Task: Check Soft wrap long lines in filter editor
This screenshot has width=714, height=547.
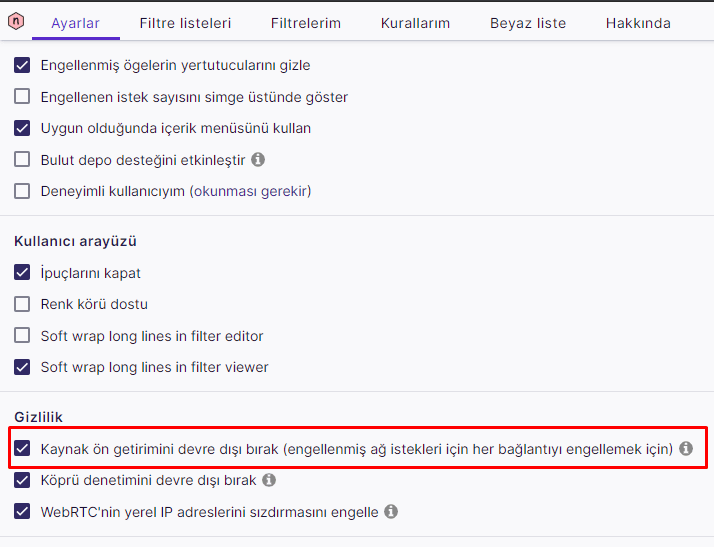Action: pos(22,336)
